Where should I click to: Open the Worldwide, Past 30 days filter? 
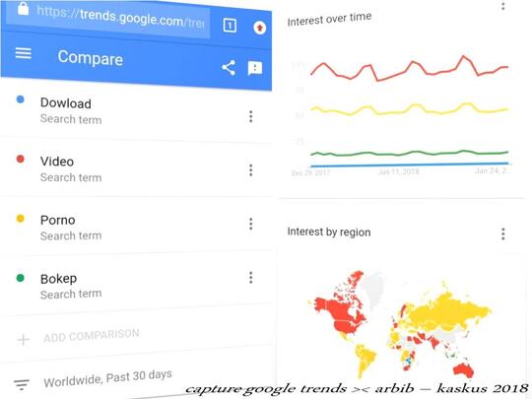[108, 378]
